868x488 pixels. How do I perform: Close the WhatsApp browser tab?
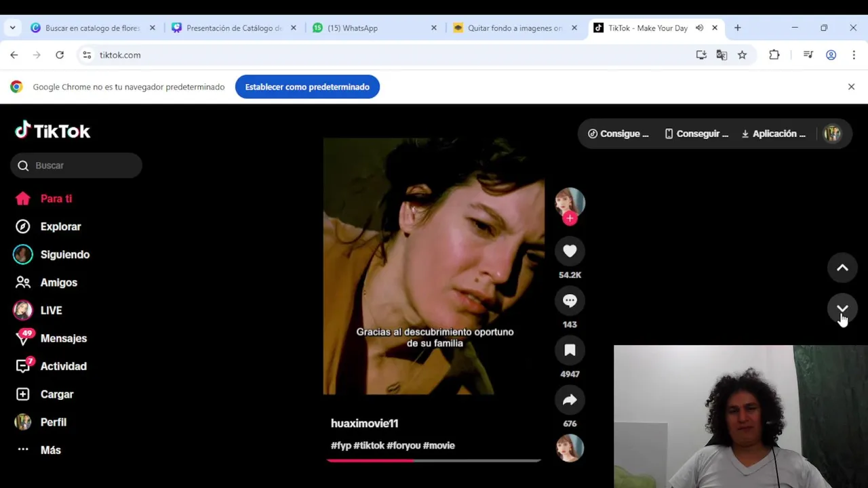(x=434, y=28)
